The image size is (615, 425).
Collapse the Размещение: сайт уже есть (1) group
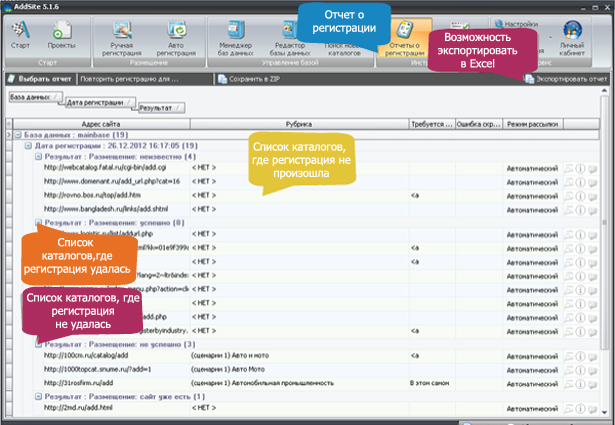[x=38, y=397]
